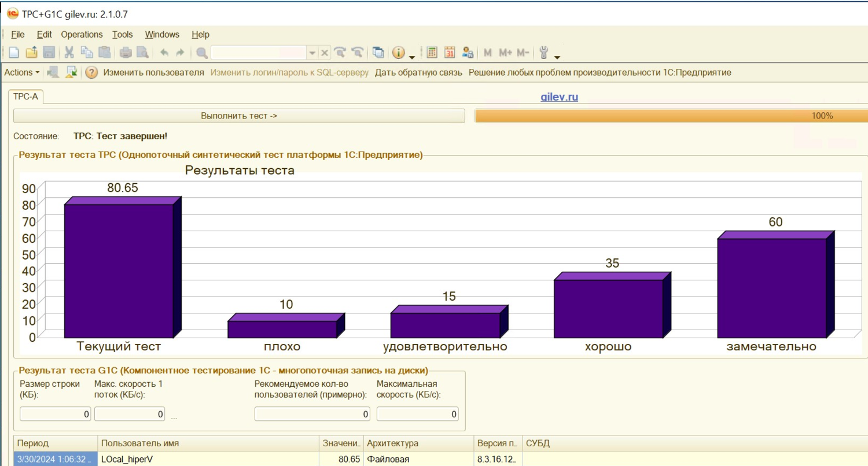Click the green arrow icon beside Actions
Screen dimensions: 868x466
(x=71, y=72)
